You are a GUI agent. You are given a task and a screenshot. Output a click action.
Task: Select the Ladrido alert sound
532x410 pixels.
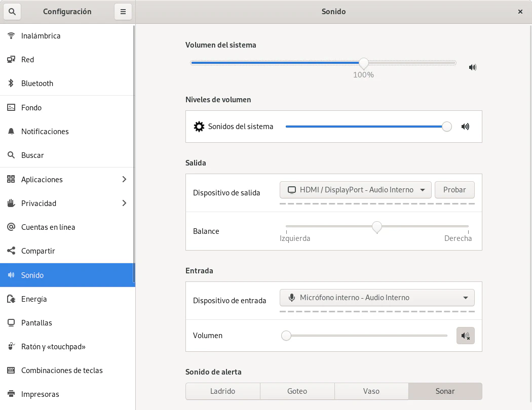[222, 391]
